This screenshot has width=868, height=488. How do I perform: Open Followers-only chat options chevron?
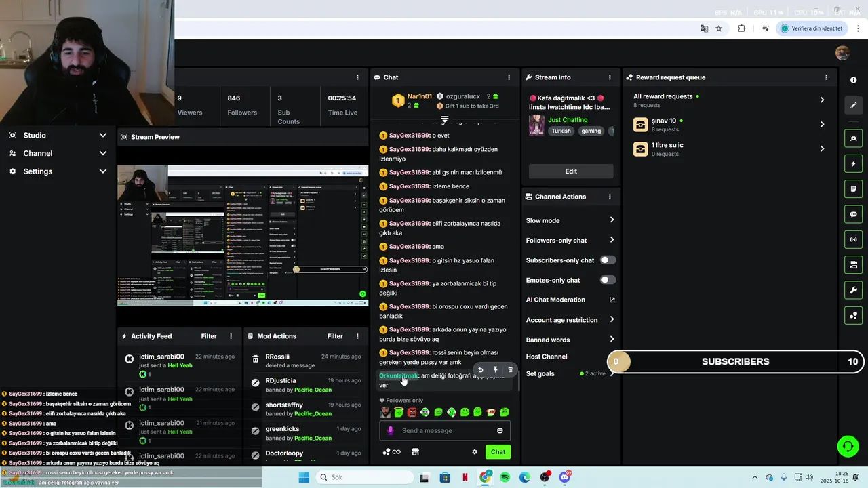click(612, 240)
